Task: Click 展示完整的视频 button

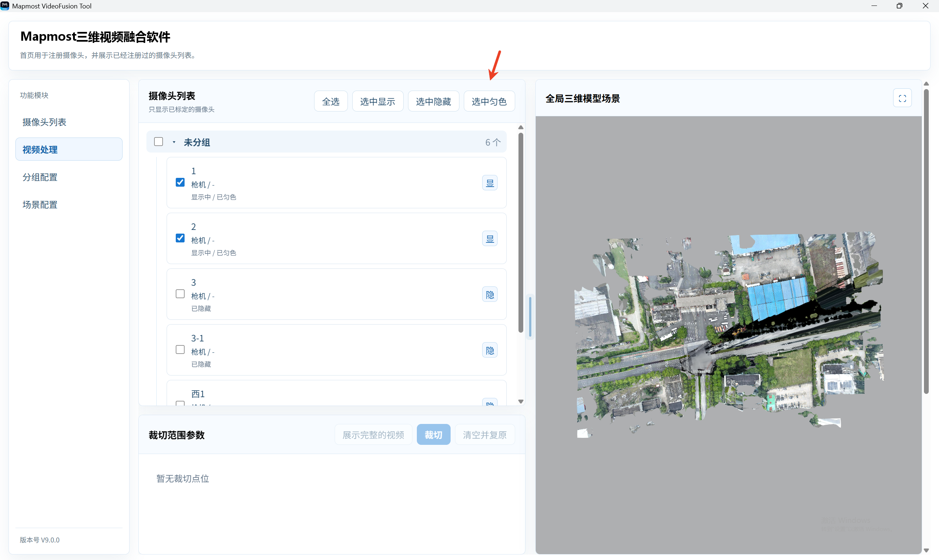Action: tap(373, 435)
